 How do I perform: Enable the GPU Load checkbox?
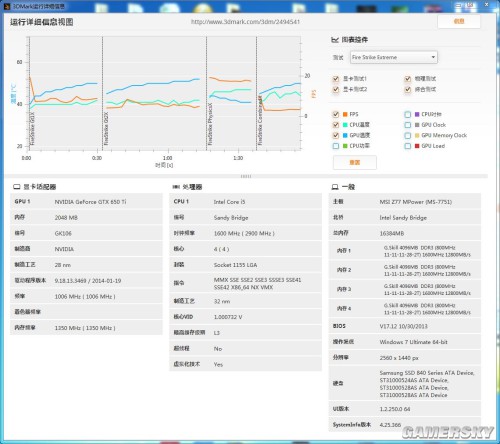pos(407,146)
